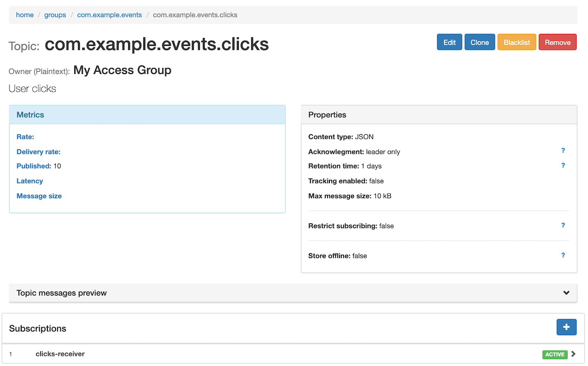
Task: Open the com.example.events breadcrumb link
Action: pyautogui.click(x=109, y=15)
